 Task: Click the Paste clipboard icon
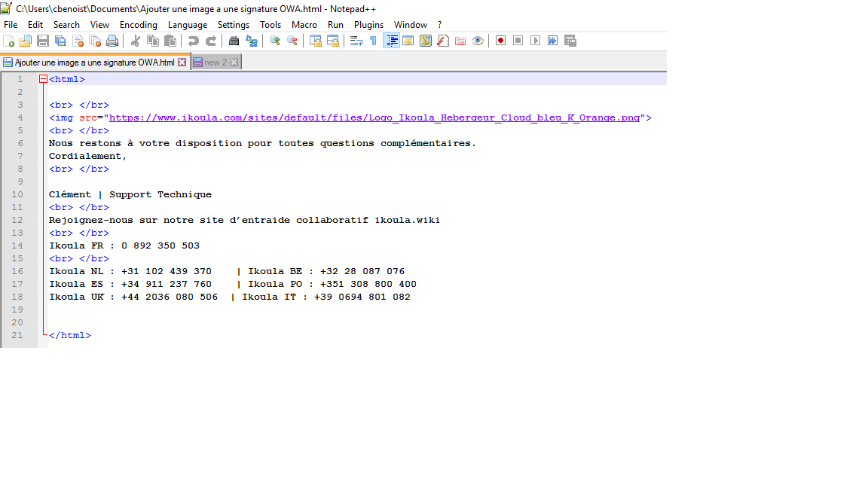[170, 41]
